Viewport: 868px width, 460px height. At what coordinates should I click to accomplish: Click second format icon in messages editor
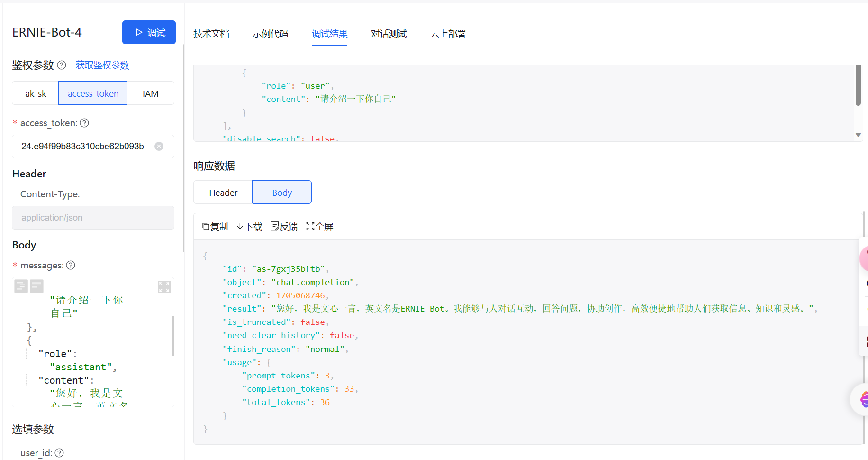(x=36, y=286)
